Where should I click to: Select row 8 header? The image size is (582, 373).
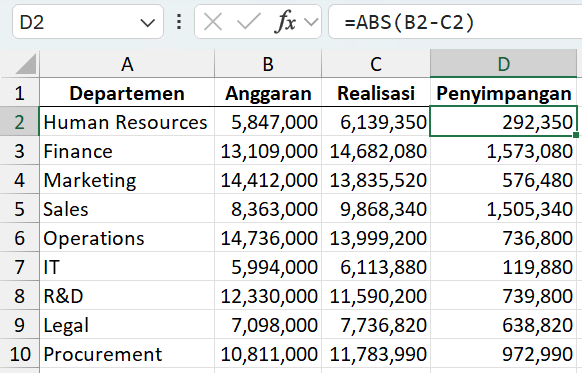(x=20, y=295)
